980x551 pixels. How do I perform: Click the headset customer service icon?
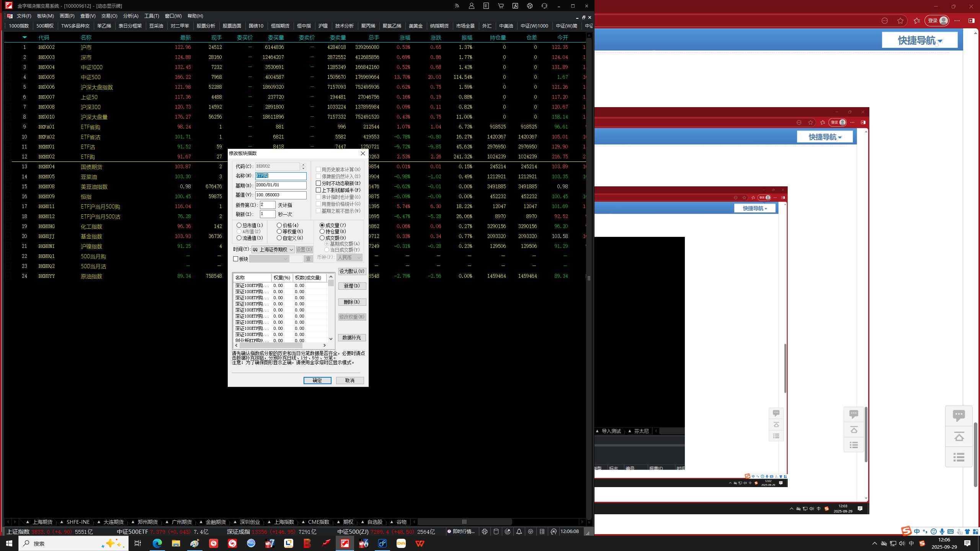(x=544, y=6)
